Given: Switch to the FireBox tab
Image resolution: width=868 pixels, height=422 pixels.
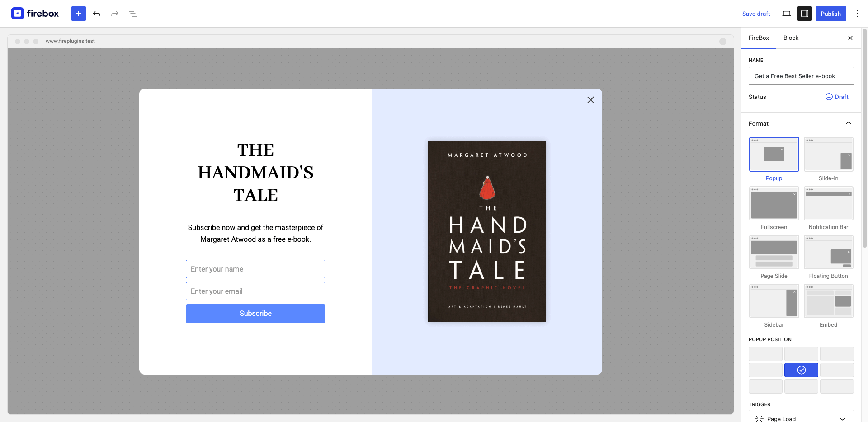Looking at the screenshot, I should point(759,38).
